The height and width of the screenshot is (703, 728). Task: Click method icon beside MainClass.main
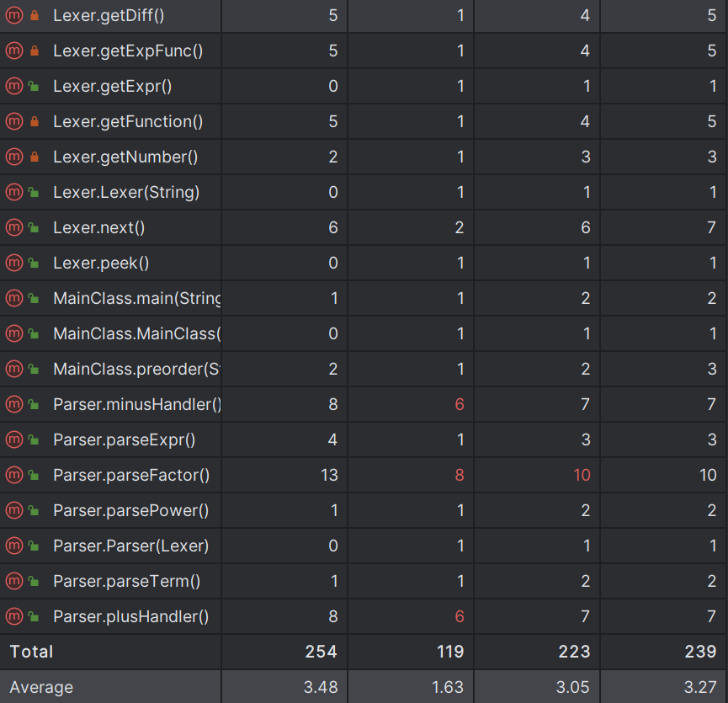tap(14, 298)
